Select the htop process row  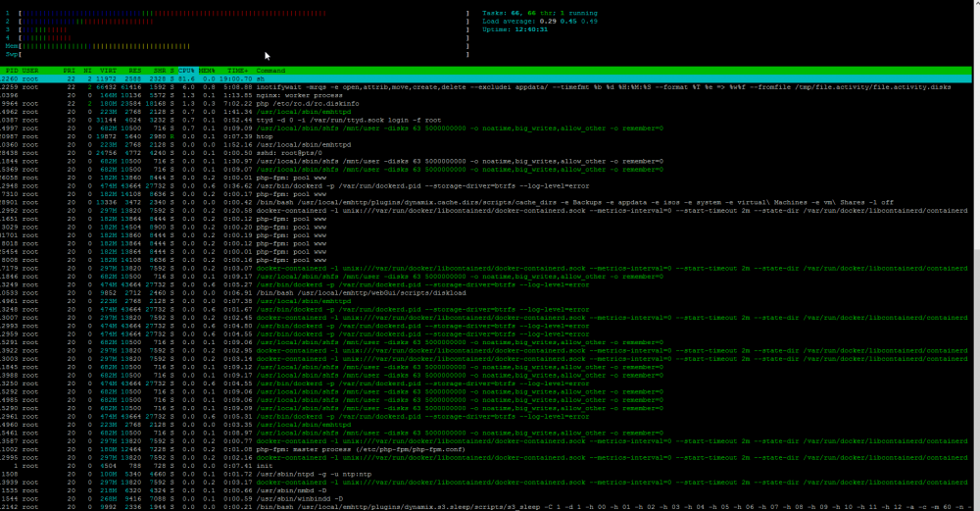tap(486, 136)
